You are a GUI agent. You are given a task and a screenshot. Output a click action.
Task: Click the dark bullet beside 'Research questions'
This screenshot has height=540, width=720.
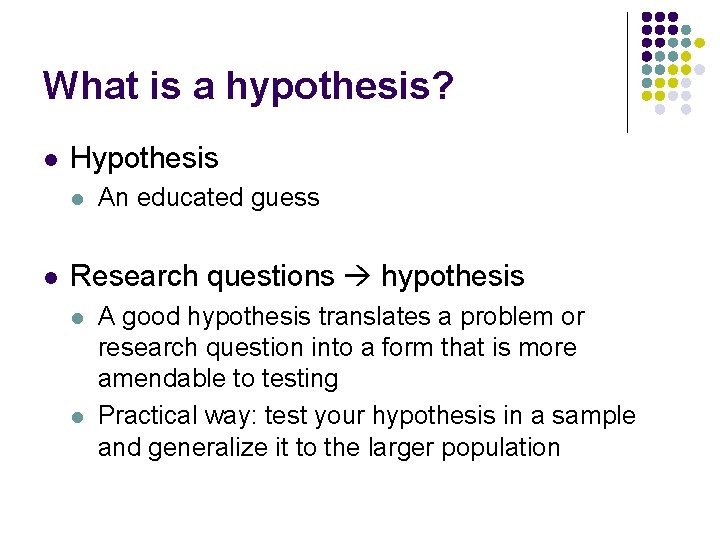point(51,278)
